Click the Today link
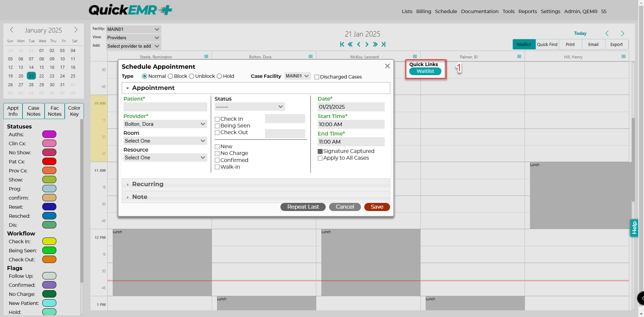Viewport: 644px width, 317px height. pos(580,33)
